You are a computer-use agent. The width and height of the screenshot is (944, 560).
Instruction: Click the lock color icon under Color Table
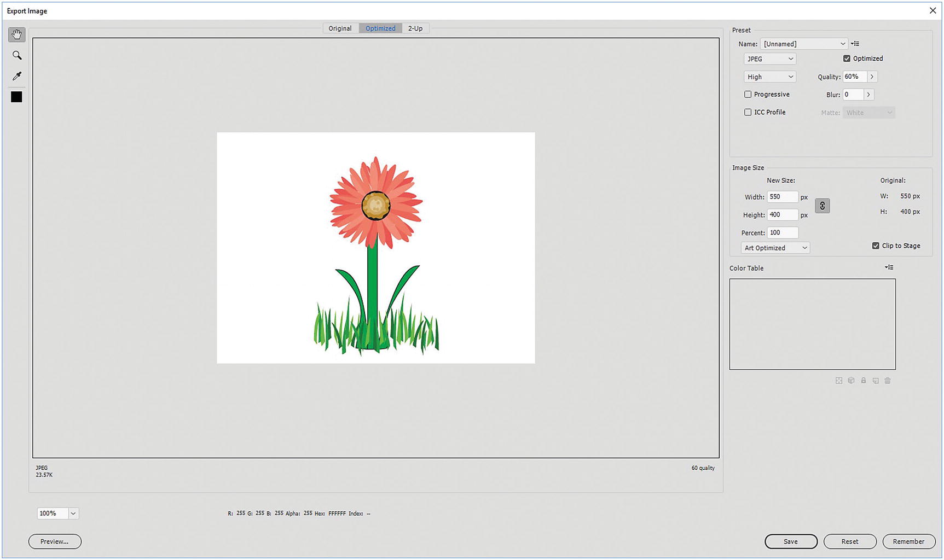(x=864, y=380)
